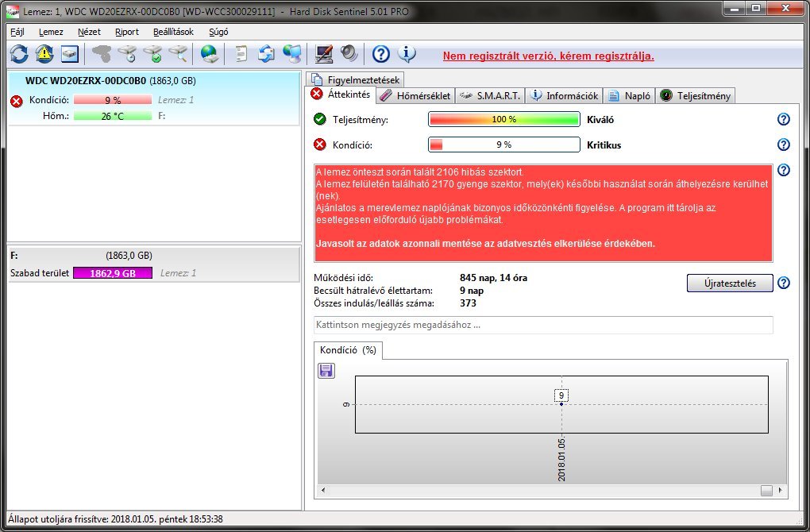Click the disk panel toolbar icon
The image size is (810, 532).
pos(70,54)
